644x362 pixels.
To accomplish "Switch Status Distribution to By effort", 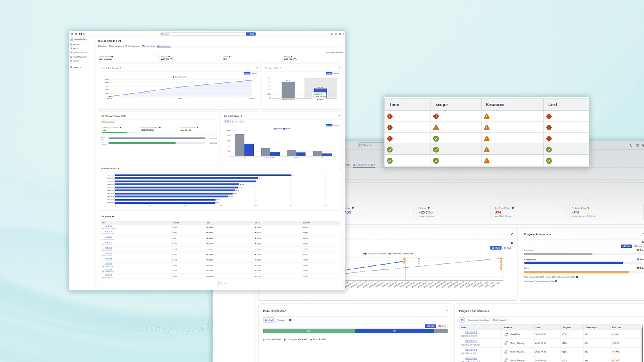I will tap(269, 320).
